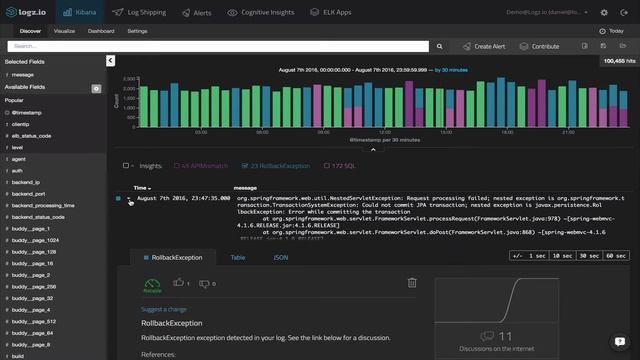Viewport: 640px width, 360px height.
Task: Delete insight with trash icon
Action: [x=412, y=282]
